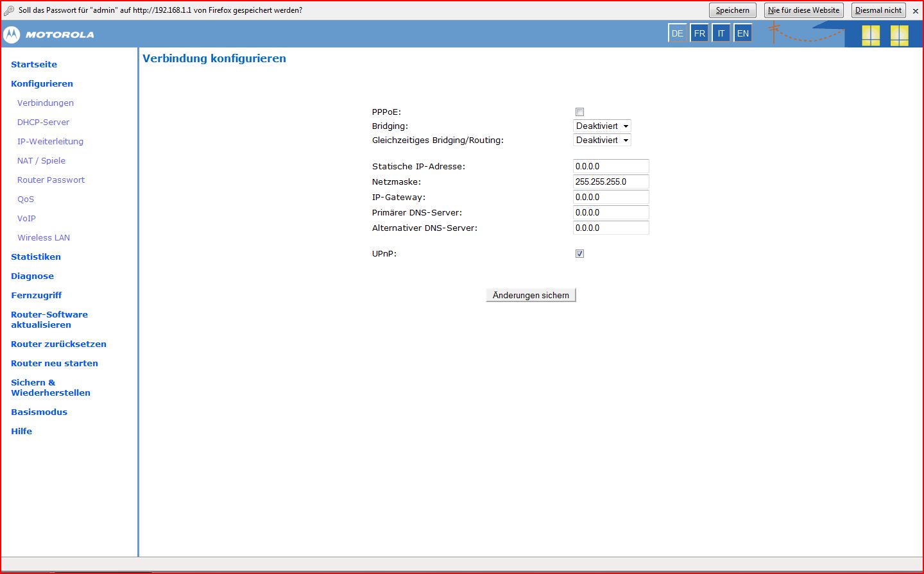Image resolution: width=924 pixels, height=574 pixels.
Task: Uncheck the UPnP checkbox
Action: (x=579, y=253)
